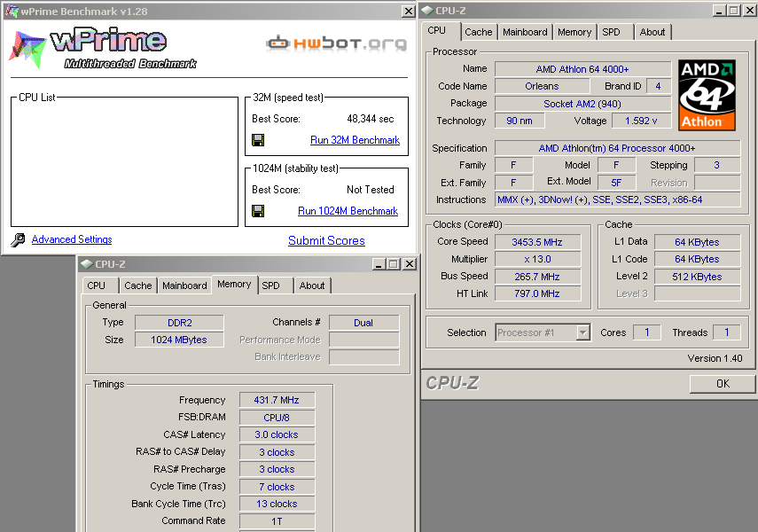Click the CPU-Z title icon in Memory window
This screenshot has width=758, height=532.
pyautogui.click(x=87, y=264)
